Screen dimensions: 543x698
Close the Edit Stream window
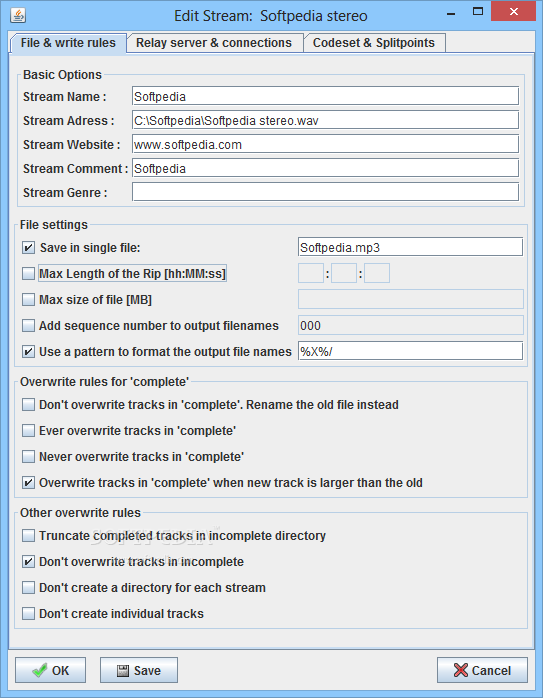click(514, 12)
